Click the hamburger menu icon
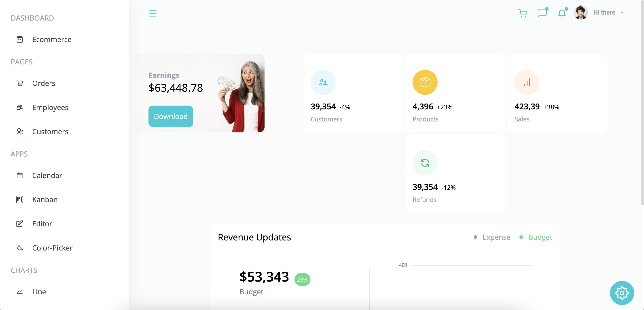 (x=153, y=13)
